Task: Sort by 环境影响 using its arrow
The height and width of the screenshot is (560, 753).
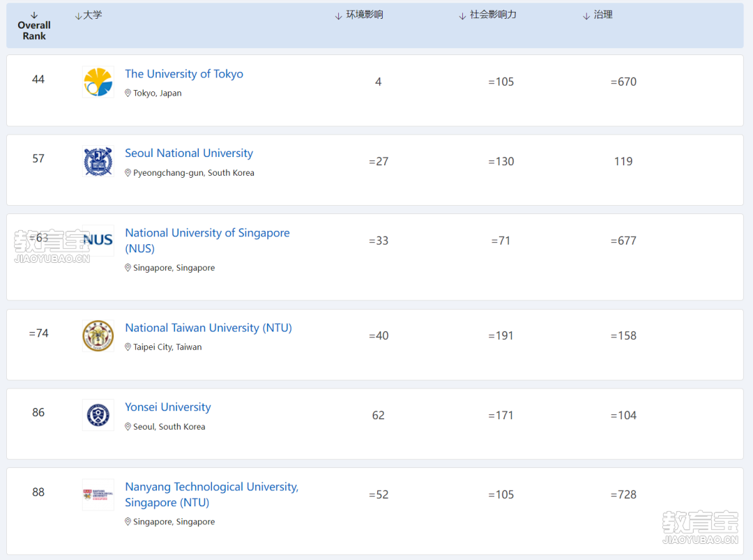Action: pos(339,16)
